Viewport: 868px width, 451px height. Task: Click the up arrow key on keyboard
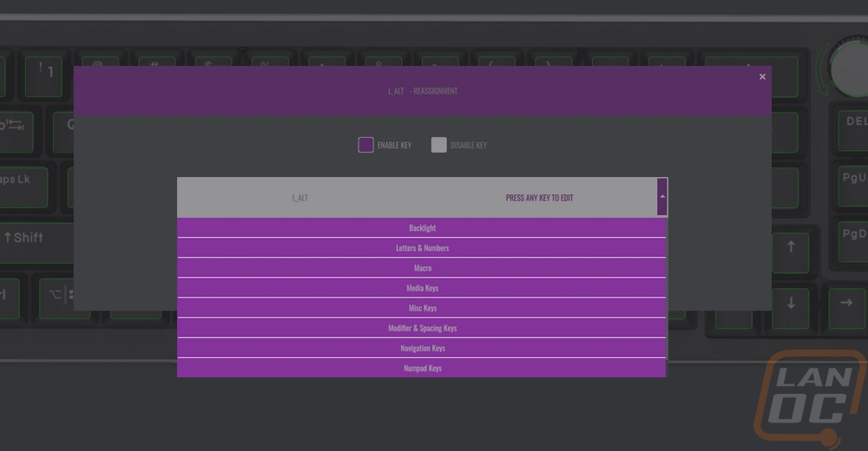tap(791, 248)
